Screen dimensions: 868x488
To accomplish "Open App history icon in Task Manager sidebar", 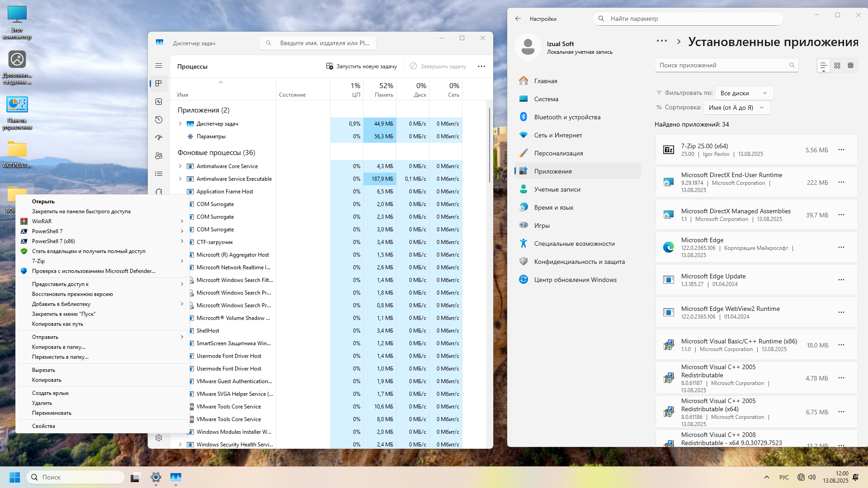I will (159, 120).
